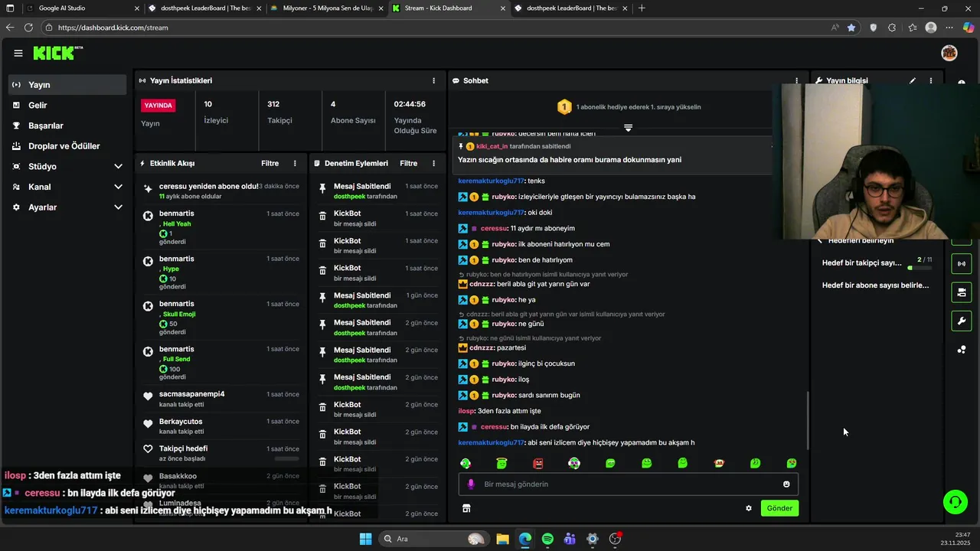The image size is (980, 551).
Task: Open chat settings gear icon
Action: click(749, 508)
